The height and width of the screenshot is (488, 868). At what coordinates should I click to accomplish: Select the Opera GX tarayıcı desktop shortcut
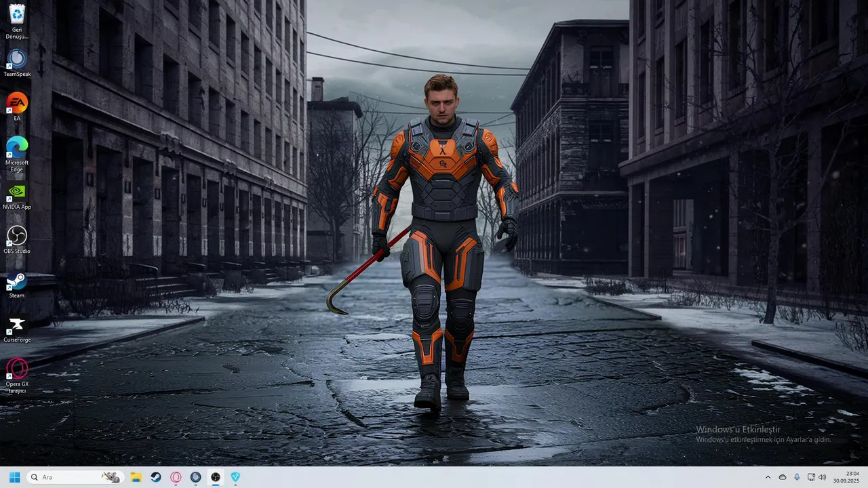[17, 375]
